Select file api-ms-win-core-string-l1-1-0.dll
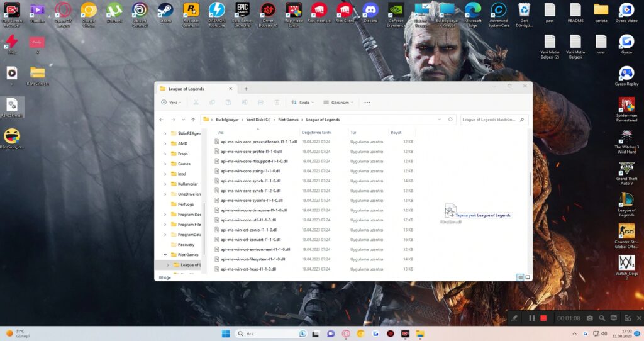Viewport: 644px width, 341px height. [250, 171]
